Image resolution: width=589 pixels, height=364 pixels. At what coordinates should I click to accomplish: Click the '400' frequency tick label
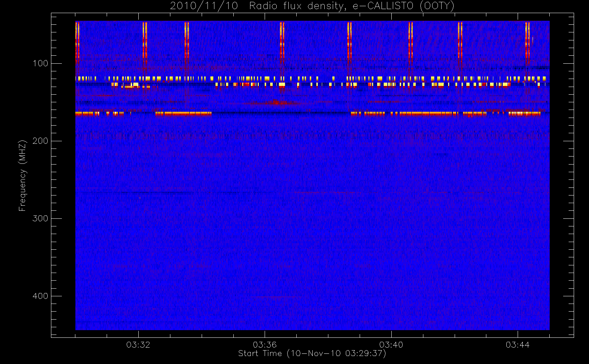coord(40,296)
